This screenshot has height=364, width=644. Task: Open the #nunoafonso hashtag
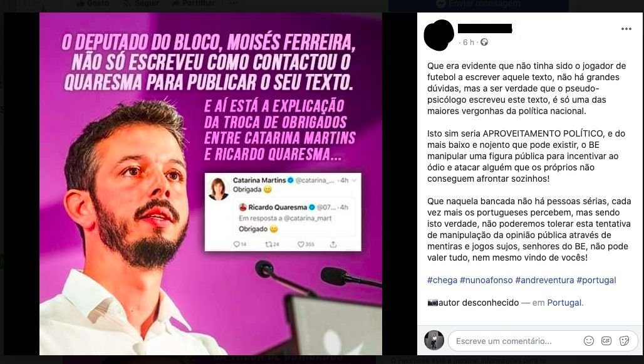tap(486, 280)
